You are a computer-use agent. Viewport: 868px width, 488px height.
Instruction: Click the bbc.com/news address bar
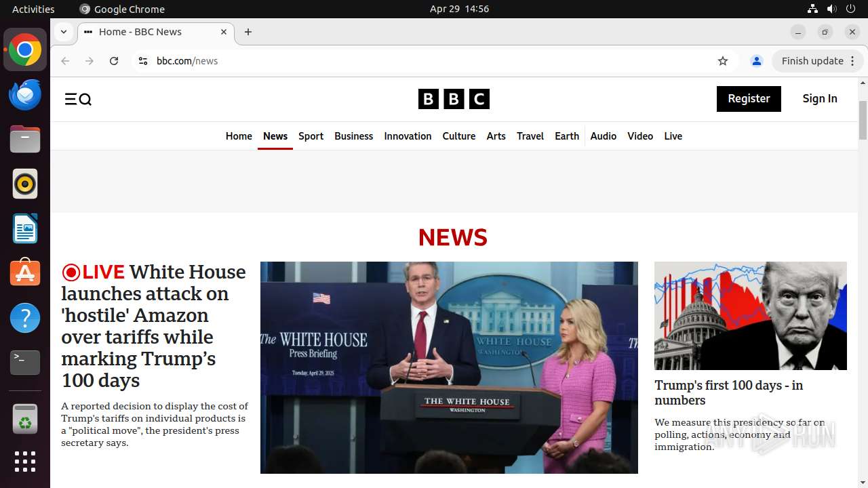434,61
